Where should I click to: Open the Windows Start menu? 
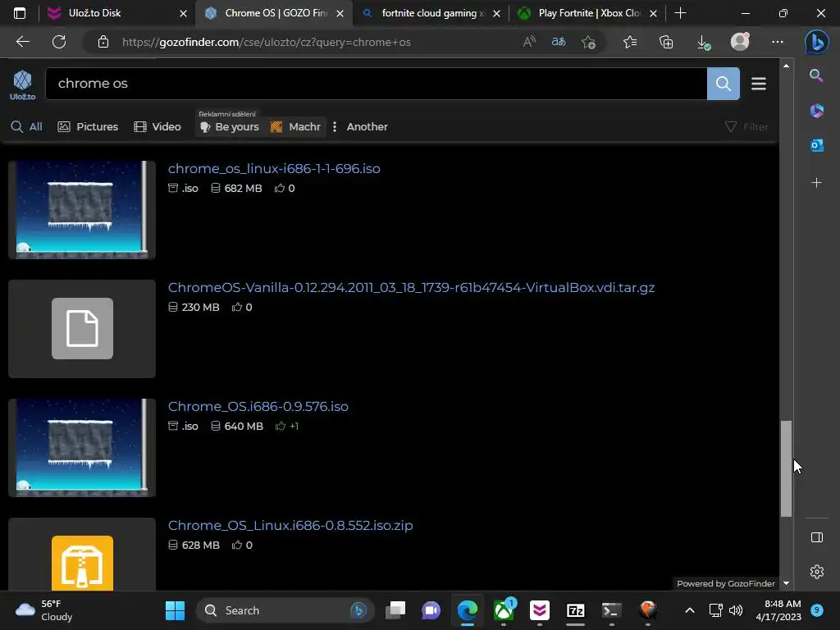pyautogui.click(x=175, y=610)
